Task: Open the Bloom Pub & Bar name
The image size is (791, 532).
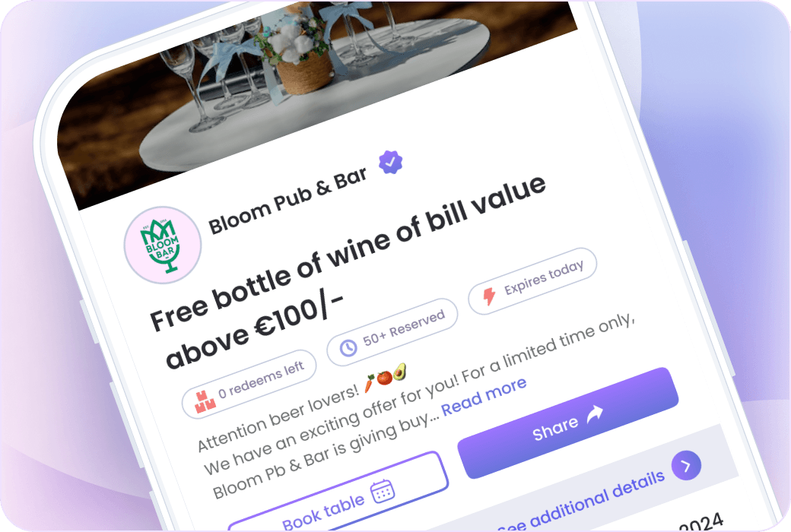Action: click(287, 201)
